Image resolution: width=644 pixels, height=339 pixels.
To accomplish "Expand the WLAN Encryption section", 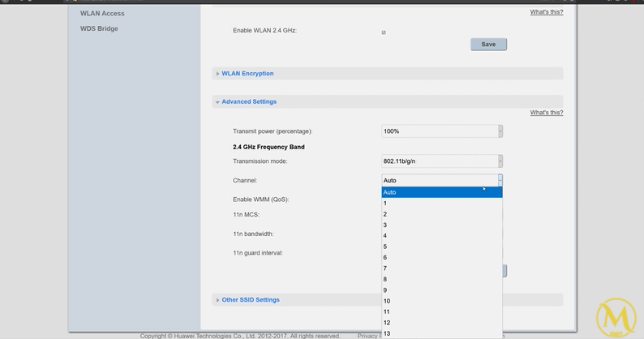I will click(247, 74).
